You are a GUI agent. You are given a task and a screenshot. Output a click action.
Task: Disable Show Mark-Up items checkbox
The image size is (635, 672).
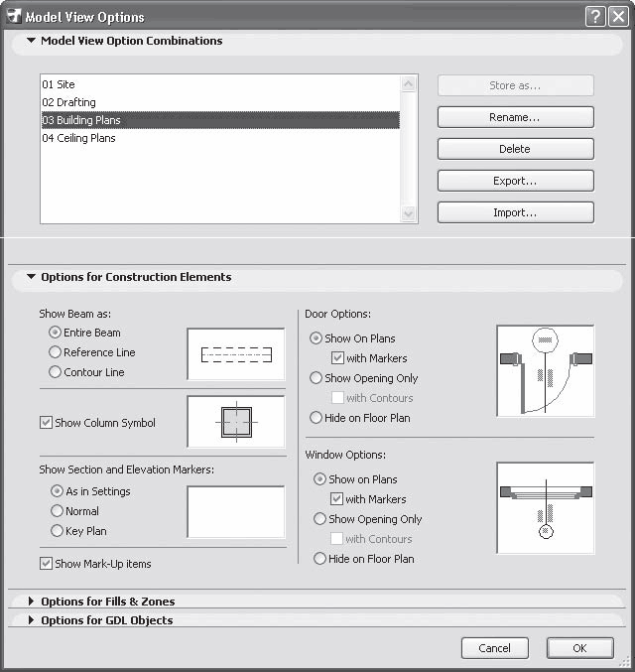[x=46, y=564]
